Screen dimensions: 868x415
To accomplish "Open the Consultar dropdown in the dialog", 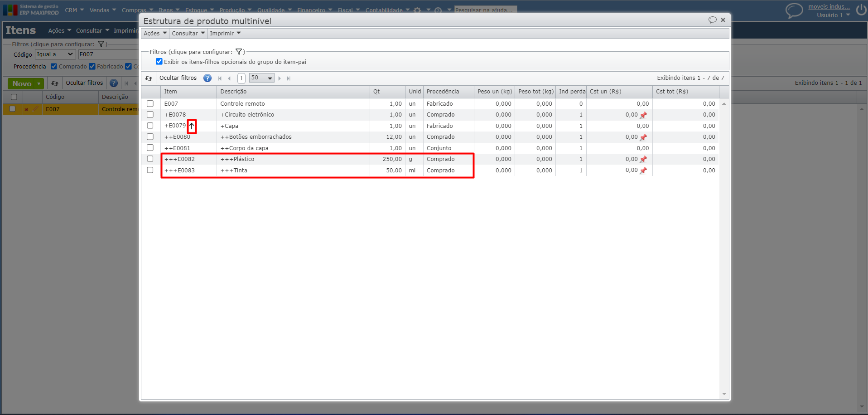I will tap(188, 33).
